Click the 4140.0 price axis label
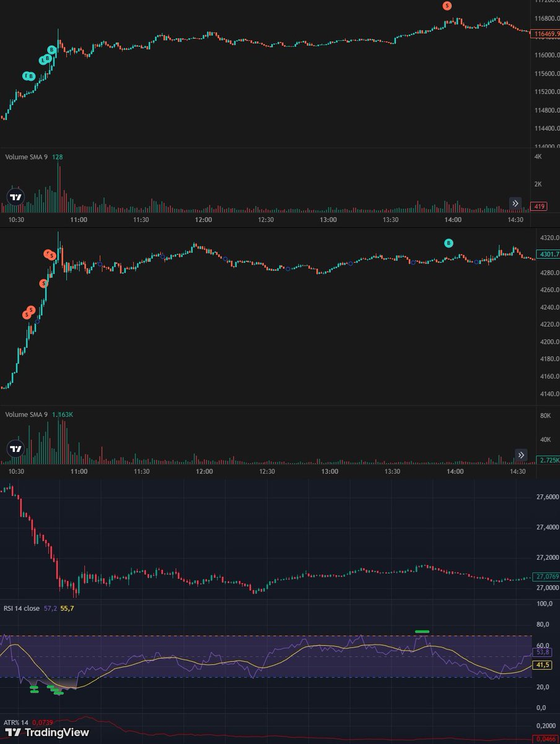Screen dimensions: 560x744 [x=550, y=394]
